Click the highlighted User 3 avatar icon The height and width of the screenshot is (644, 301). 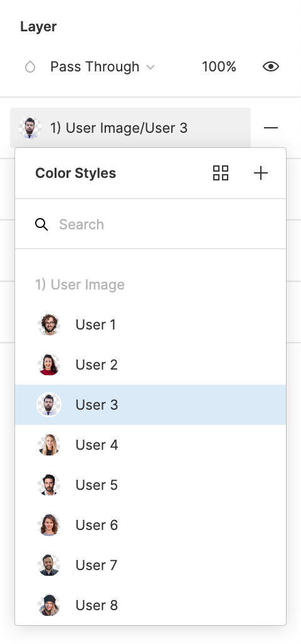49,405
